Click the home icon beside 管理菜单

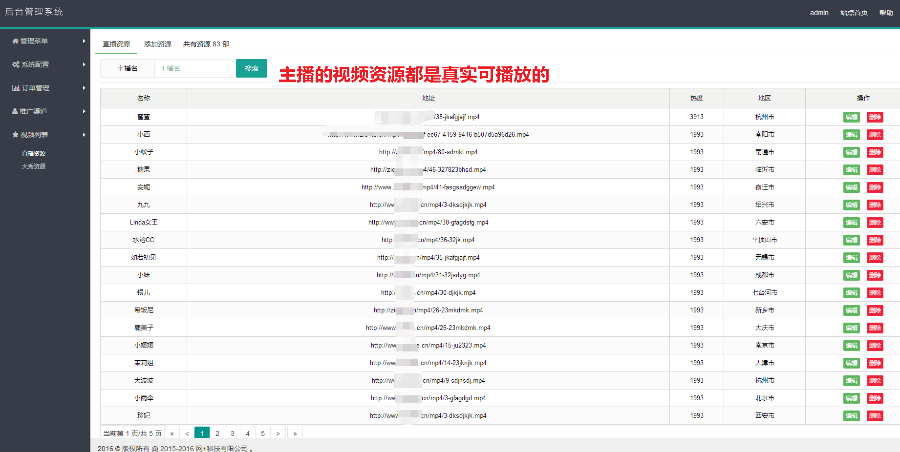pyautogui.click(x=14, y=41)
